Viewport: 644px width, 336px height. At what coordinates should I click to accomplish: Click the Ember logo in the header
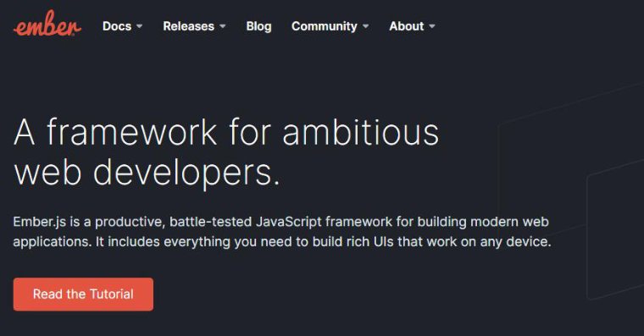pyautogui.click(x=47, y=24)
